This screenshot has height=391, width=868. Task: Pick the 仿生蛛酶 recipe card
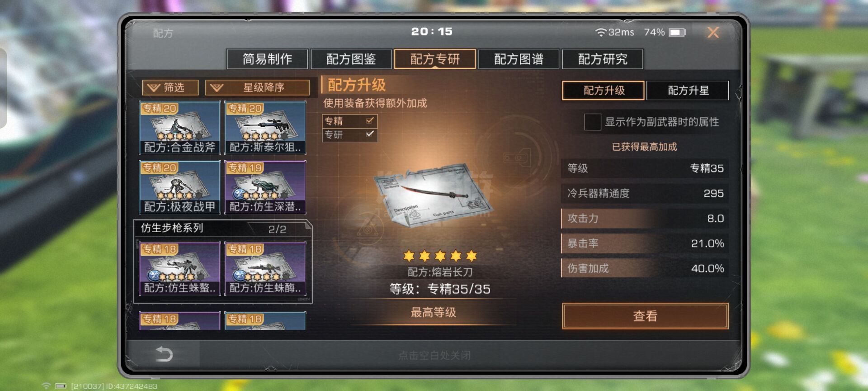pyautogui.click(x=265, y=269)
